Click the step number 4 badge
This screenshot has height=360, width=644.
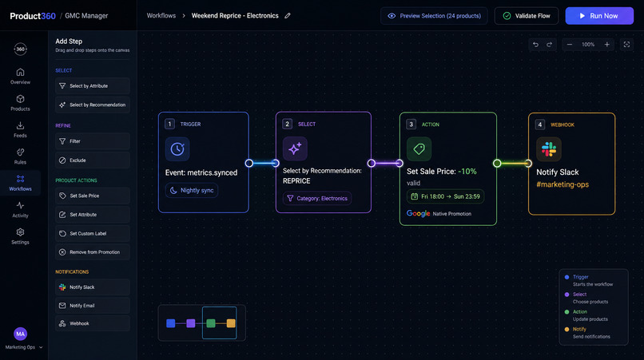[540, 125]
